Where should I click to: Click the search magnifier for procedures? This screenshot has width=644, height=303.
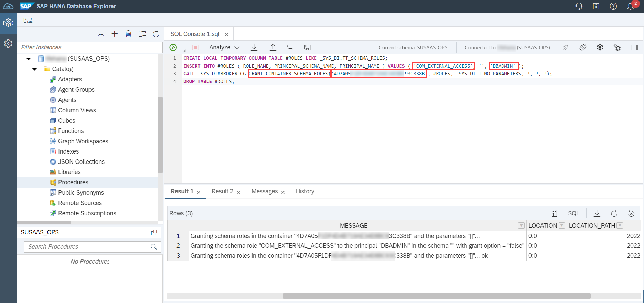(x=154, y=247)
